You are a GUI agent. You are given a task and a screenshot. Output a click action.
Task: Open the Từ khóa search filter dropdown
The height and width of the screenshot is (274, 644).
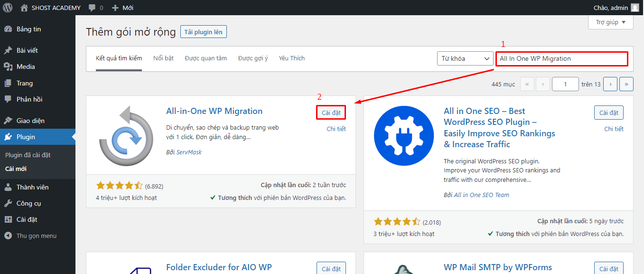pyautogui.click(x=465, y=58)
